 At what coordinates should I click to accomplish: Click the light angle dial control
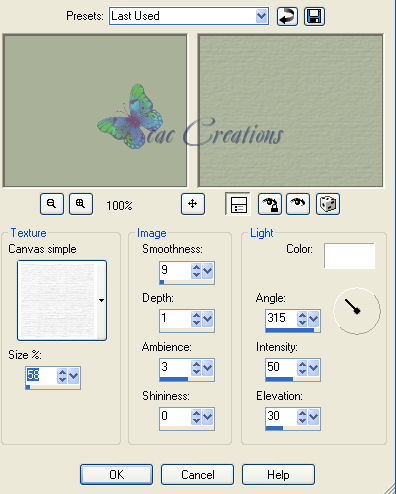click(357, 311)
